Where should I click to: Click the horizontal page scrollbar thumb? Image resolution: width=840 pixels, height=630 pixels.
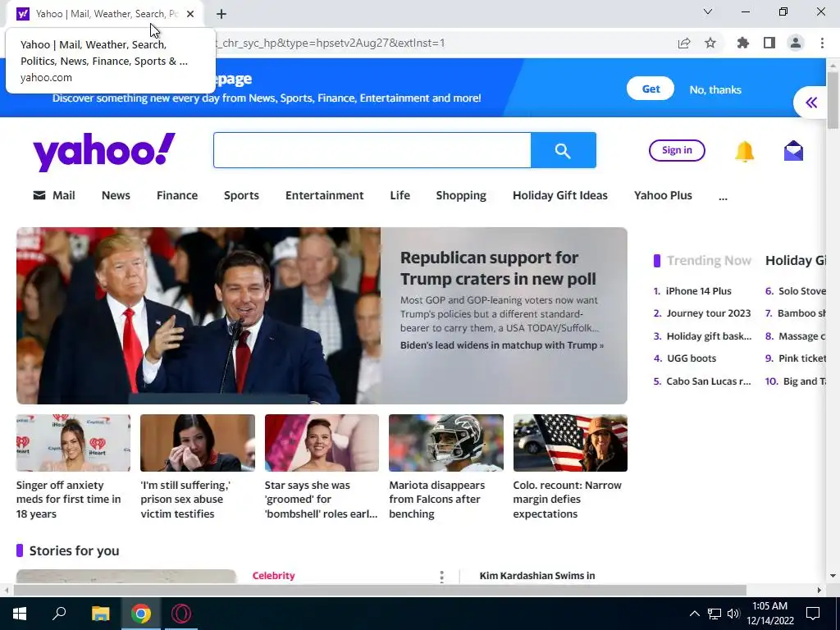(380, 590)
